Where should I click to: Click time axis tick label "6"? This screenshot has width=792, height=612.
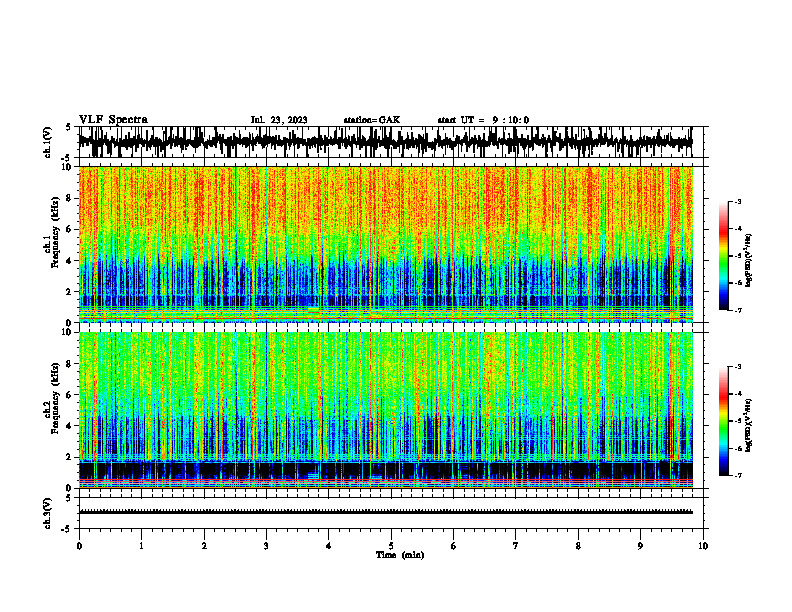454,546
